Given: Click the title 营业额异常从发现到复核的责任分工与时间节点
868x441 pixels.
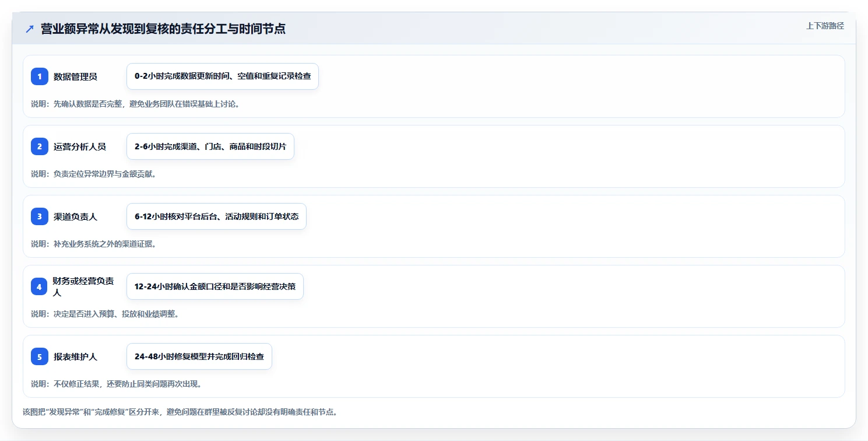Looking at the screenshot, I should [163, 29].
